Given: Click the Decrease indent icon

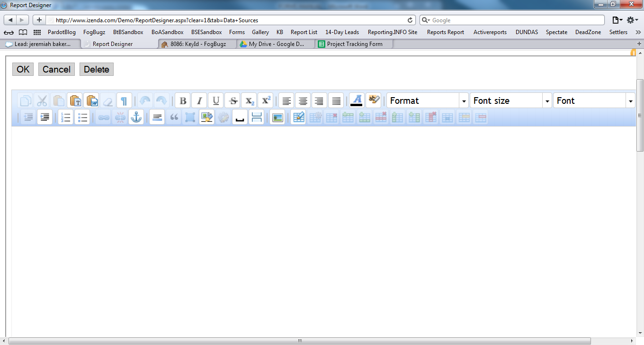Looking at the screenshot, I should [28, 117].
